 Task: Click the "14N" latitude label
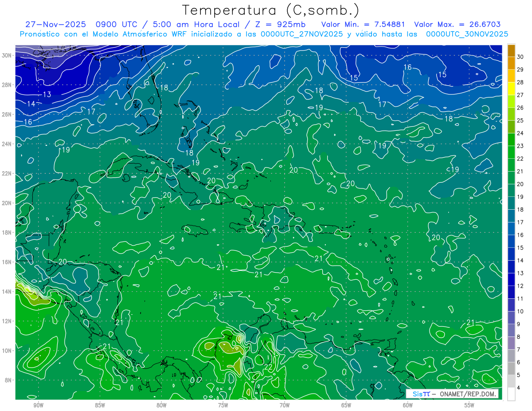tap(7, 292)
